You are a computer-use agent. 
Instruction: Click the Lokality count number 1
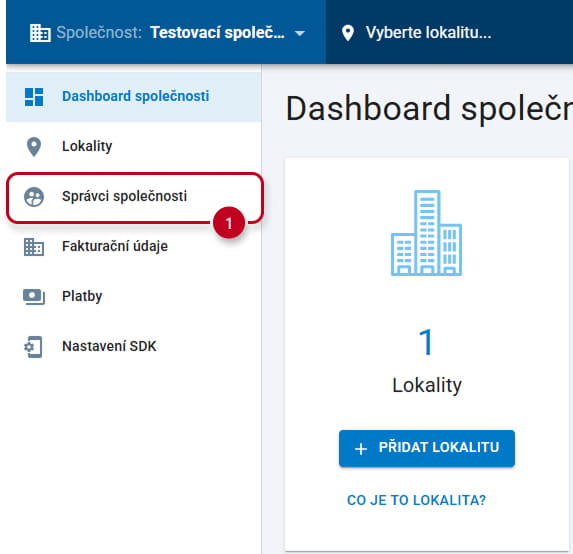[x=426, y=342]
